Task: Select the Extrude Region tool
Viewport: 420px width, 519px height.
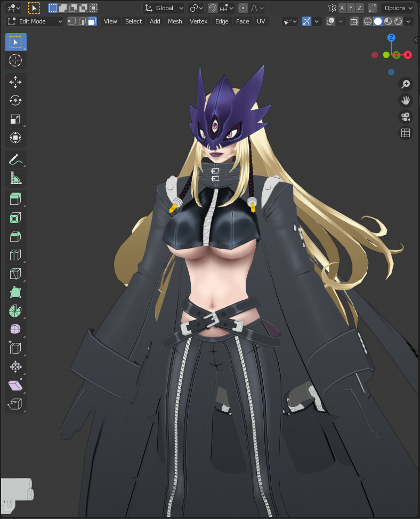Action: click(x=15, y=199)
